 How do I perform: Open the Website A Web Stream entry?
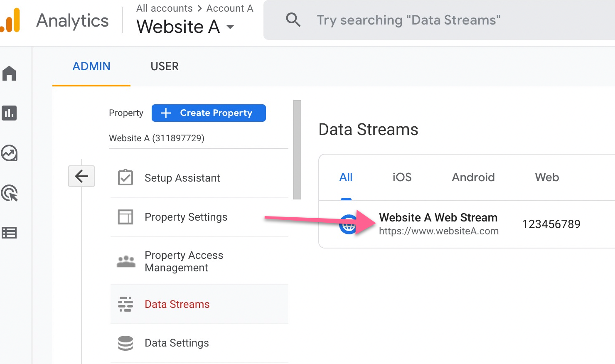pyautogui.click(x=438, y=218)
